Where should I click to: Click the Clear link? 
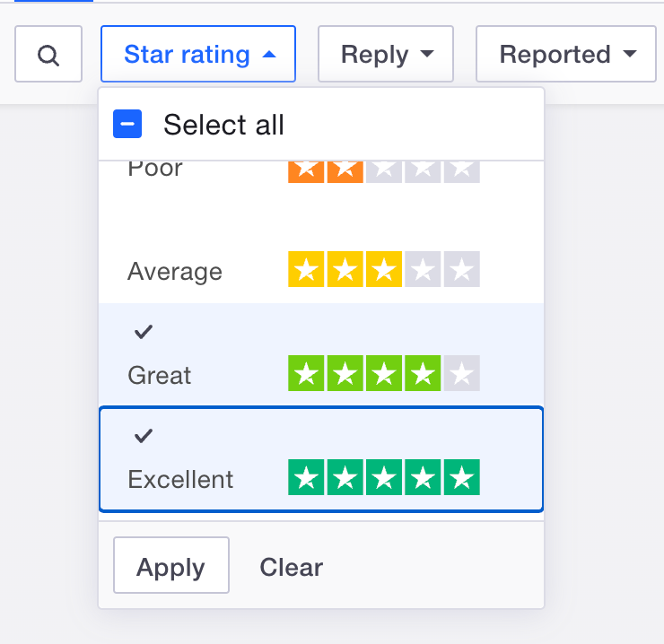click(292, 567)
